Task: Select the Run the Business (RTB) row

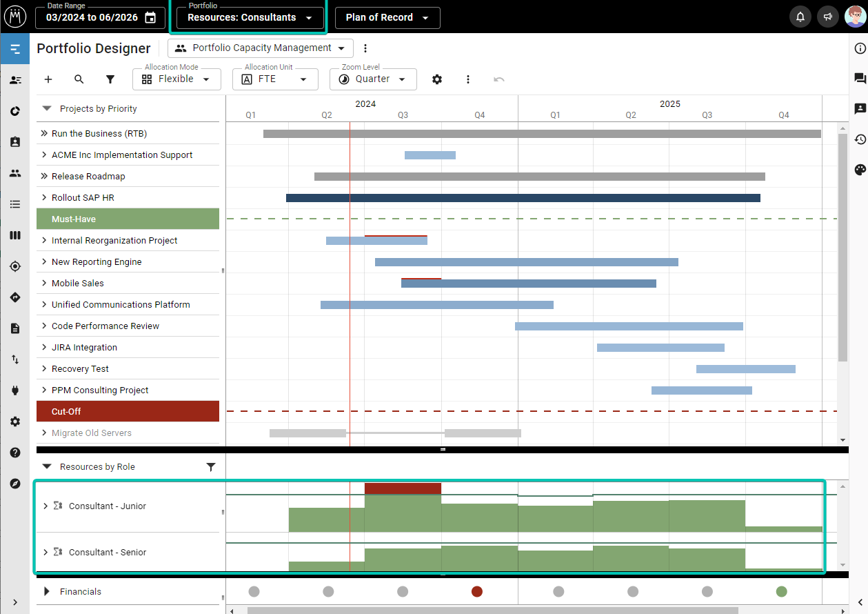Action: tap(128, 133)
